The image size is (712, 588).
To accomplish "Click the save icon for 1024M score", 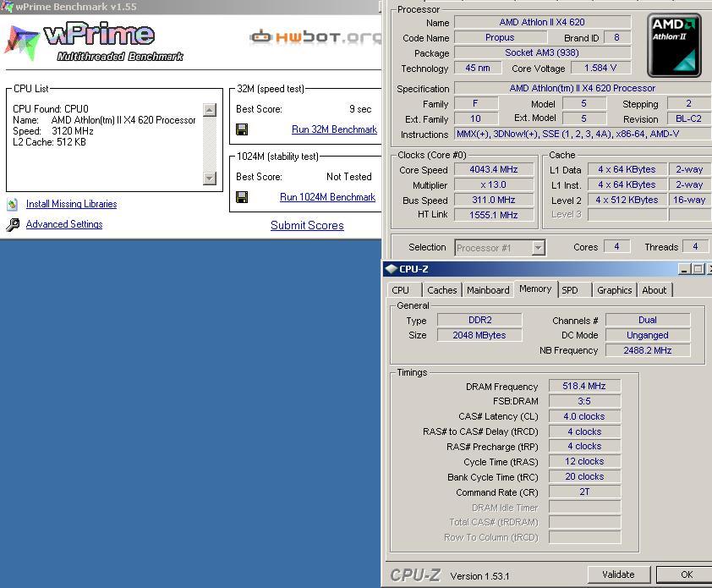I will point(242,197).
